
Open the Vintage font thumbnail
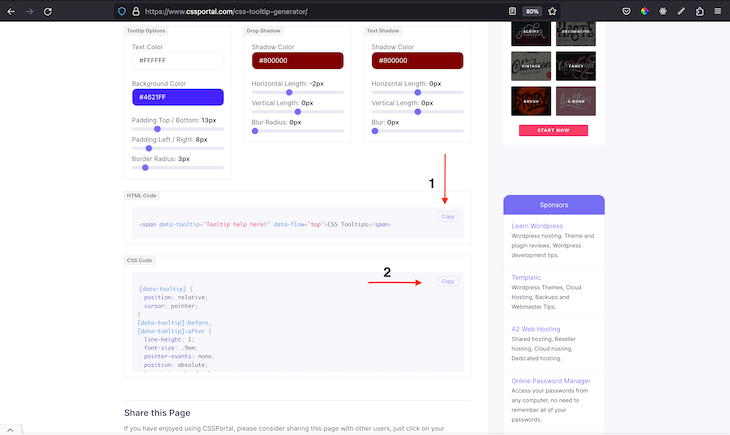(x=531, y=66)
